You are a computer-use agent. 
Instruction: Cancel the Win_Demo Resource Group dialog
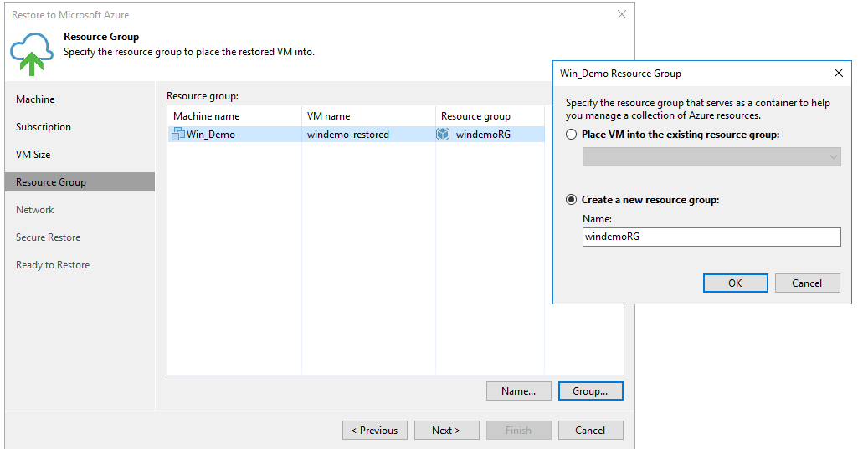click(807, 283)
